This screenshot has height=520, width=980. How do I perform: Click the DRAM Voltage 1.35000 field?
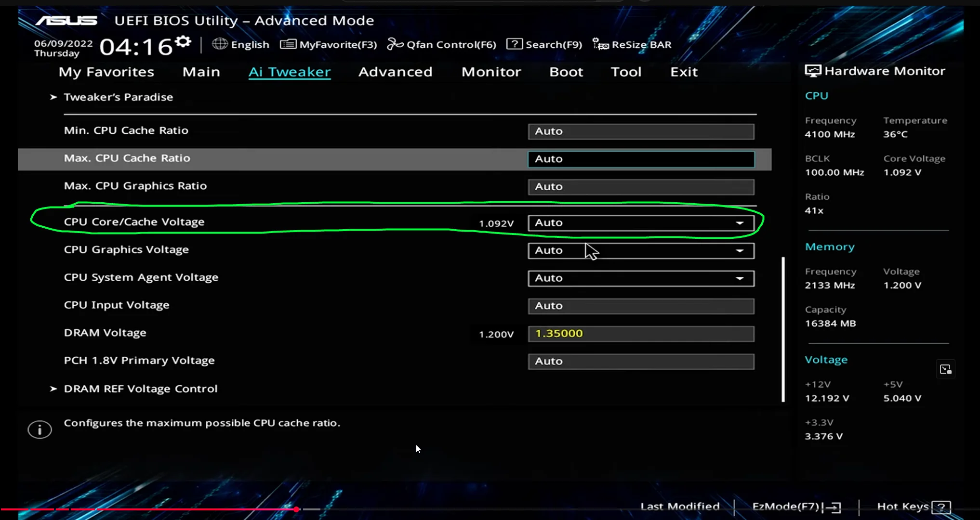(x=640, y=334)
